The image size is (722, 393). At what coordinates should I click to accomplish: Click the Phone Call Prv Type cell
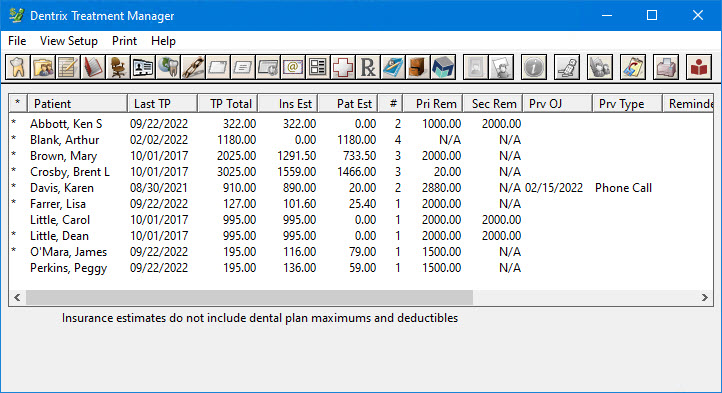(x=623, y=188)
